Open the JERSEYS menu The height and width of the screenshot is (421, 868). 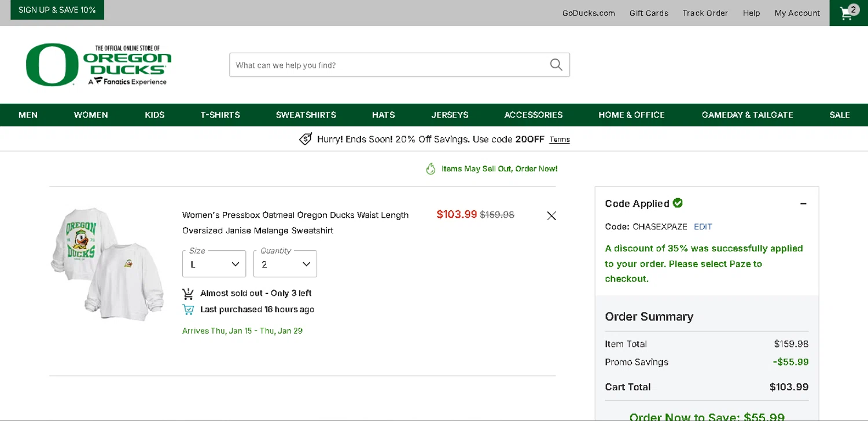(450, 115)
